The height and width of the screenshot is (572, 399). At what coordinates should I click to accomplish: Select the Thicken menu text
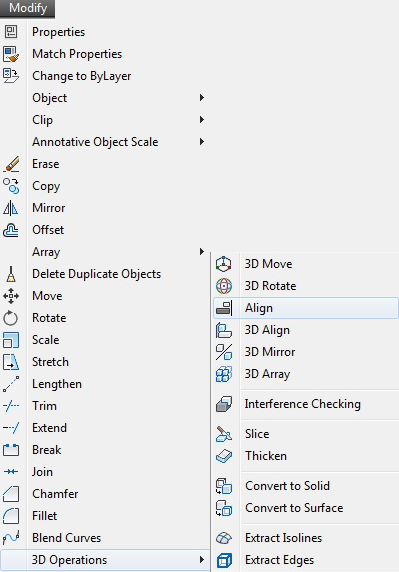(266, 456)
